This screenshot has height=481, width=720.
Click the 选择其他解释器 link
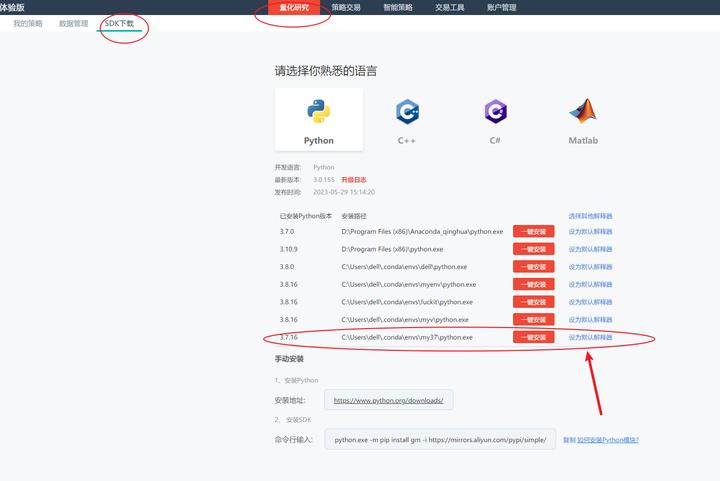[x=591, y=216]
